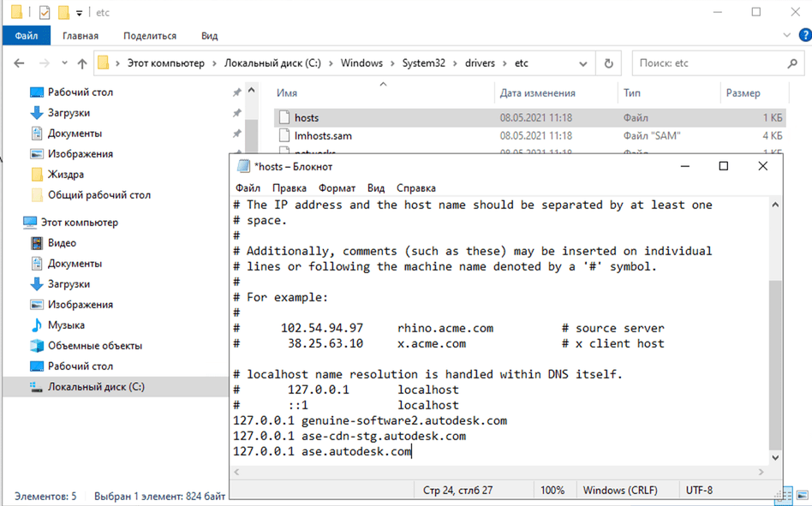Click the etc breadcrumb segment

click(522, 63)
